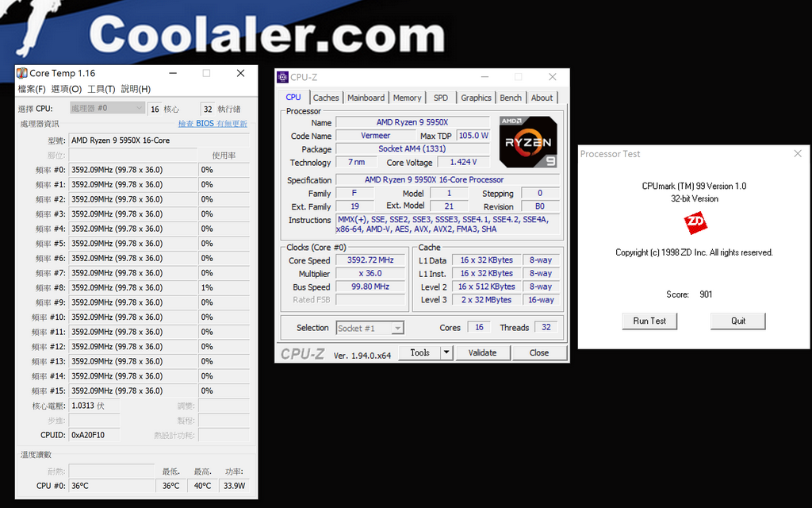This screenshot has width=812, height=508.
Task: Click the CPU #0 temperature reading 36°C
Action: (111, 486)
